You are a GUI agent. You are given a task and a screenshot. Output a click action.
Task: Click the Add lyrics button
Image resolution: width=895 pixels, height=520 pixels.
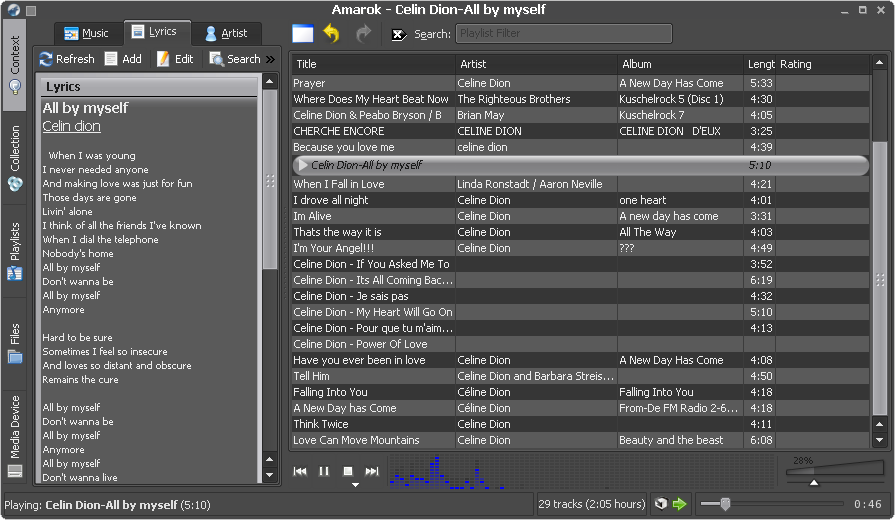[124, 59]
